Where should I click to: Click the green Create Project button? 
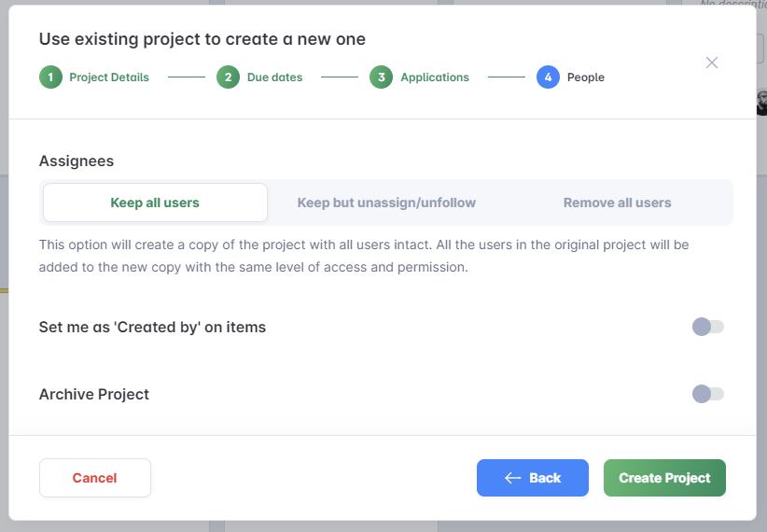pos(664,478)
